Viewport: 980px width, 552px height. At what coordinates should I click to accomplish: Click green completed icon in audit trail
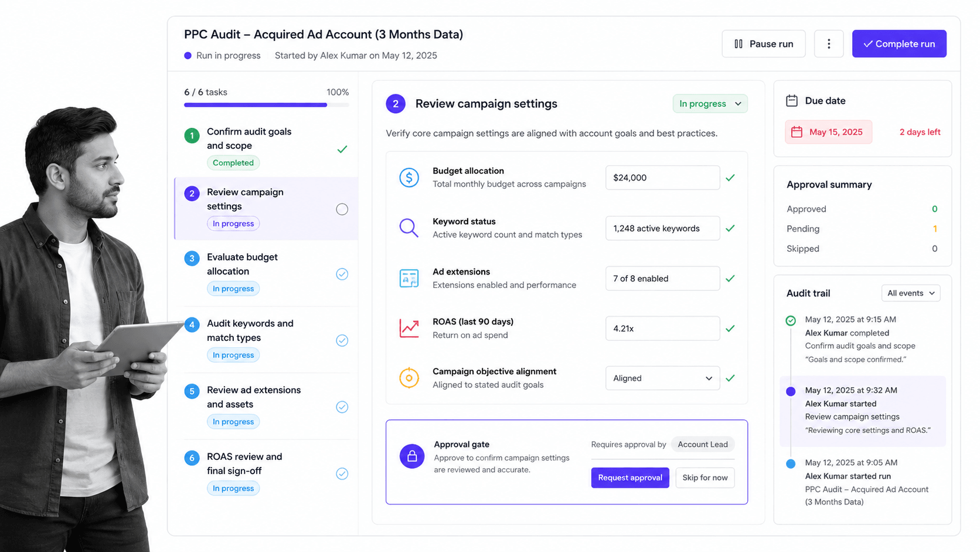(791, 320)
